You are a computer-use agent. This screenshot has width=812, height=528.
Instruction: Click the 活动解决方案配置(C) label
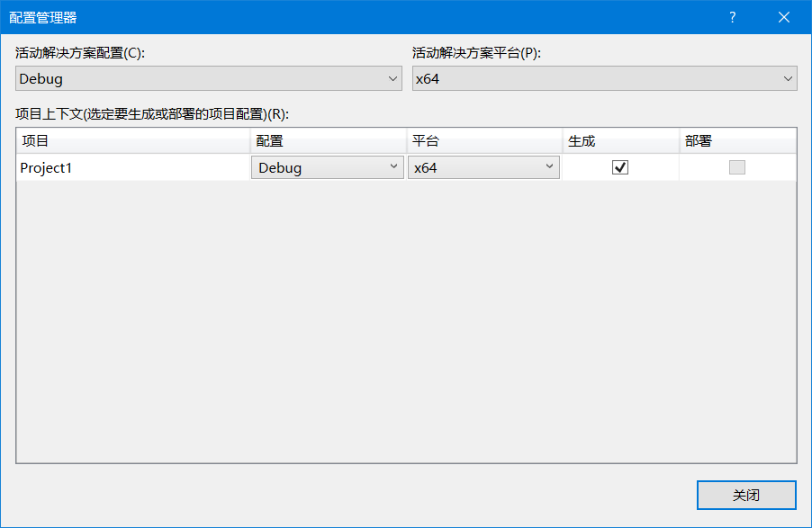80,53
